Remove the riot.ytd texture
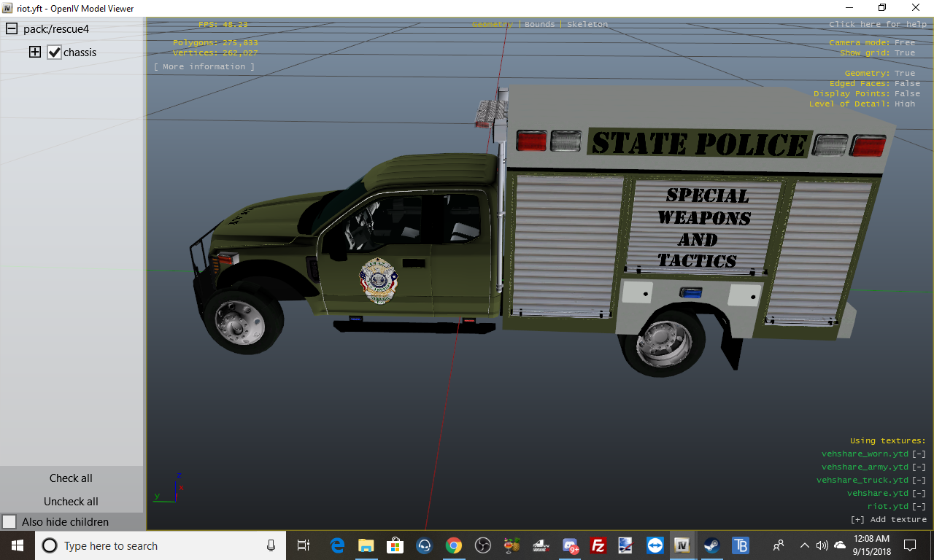 (919, 507)
